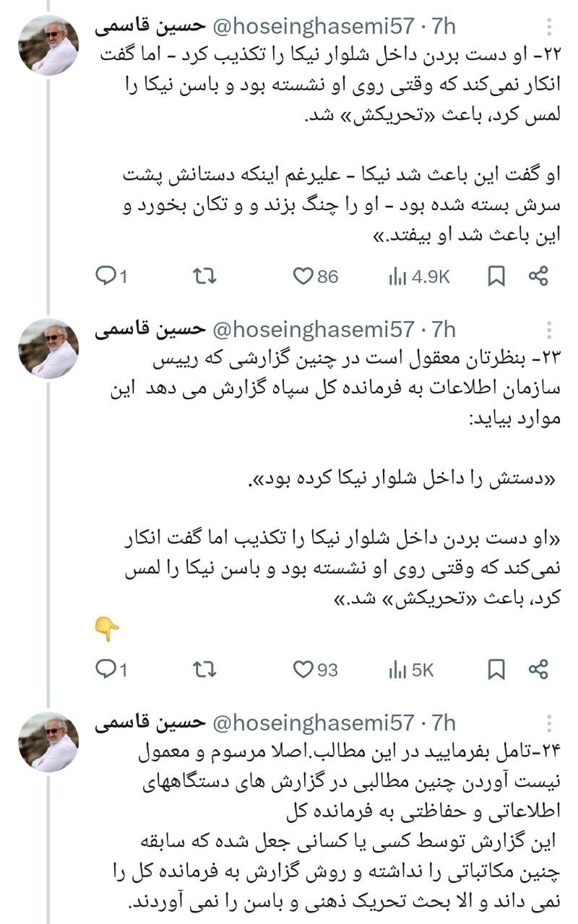
Task: Retweet the tweet numbered 22
Action: 205,276
